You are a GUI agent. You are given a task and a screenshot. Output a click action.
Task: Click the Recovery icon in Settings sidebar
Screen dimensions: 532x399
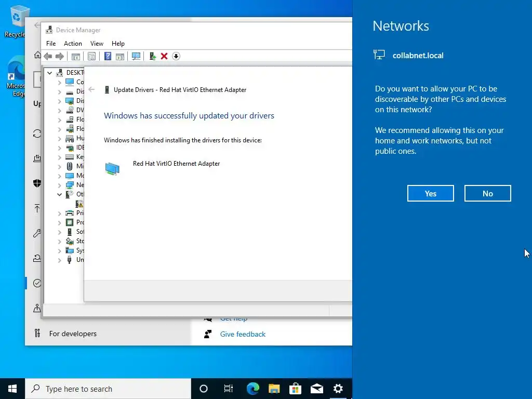pyautogui.click(x=37, y=258)
